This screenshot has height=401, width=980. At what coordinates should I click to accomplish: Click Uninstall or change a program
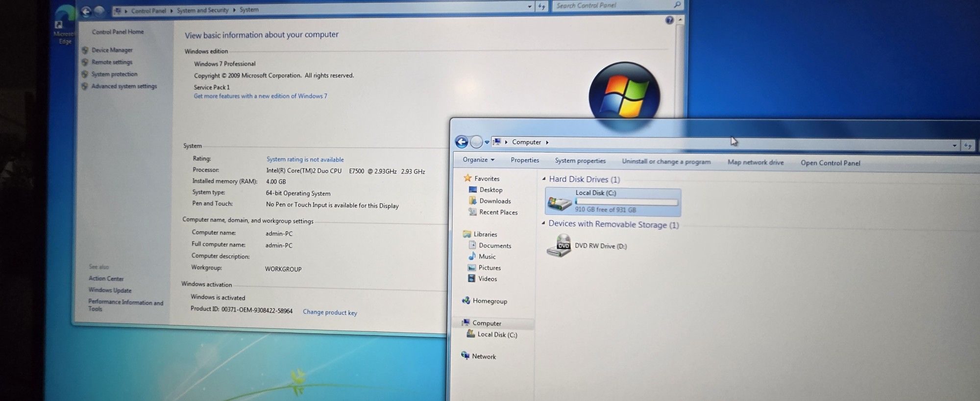666,162
